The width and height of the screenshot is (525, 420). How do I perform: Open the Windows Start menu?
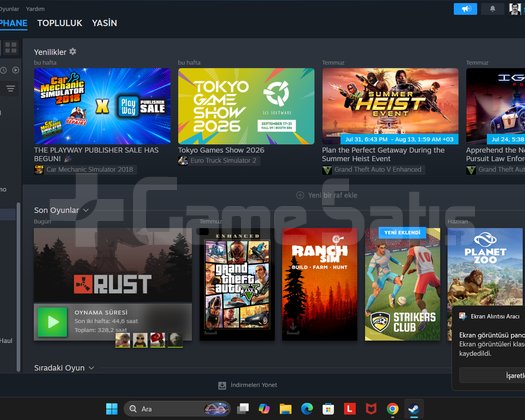click(x=111, y=409)
